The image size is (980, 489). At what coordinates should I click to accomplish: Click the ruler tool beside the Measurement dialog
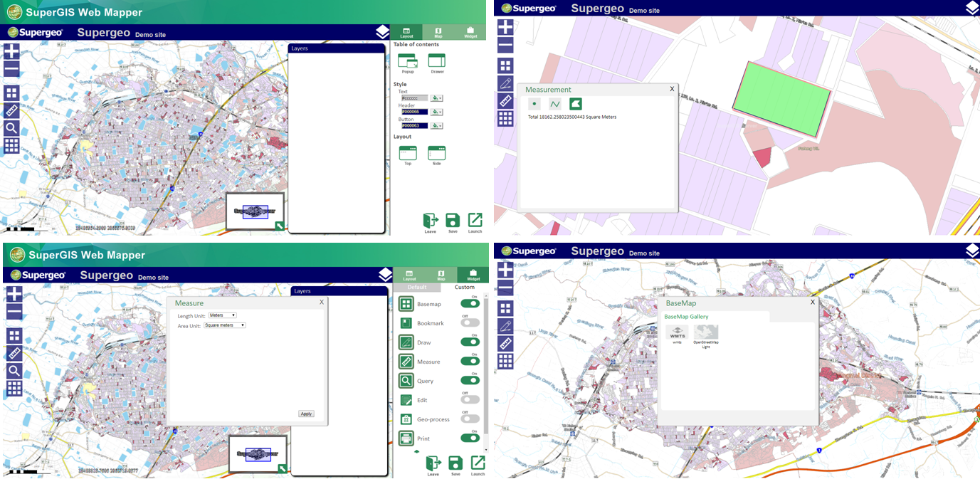[505, 101]
